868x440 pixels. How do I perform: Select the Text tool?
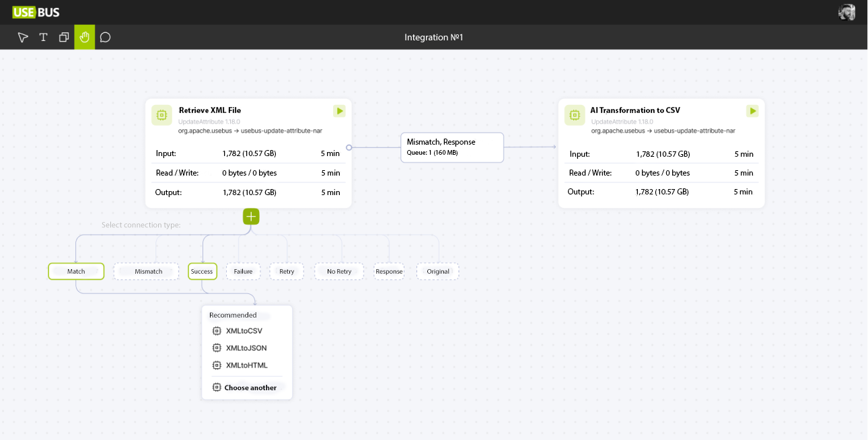click(x=43, y=38)
